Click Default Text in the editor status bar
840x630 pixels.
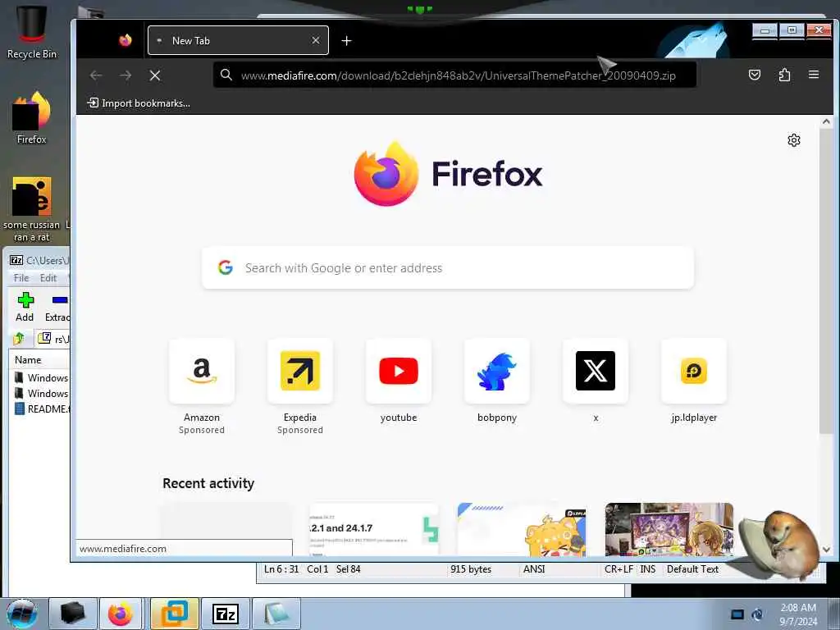[692, 569]
